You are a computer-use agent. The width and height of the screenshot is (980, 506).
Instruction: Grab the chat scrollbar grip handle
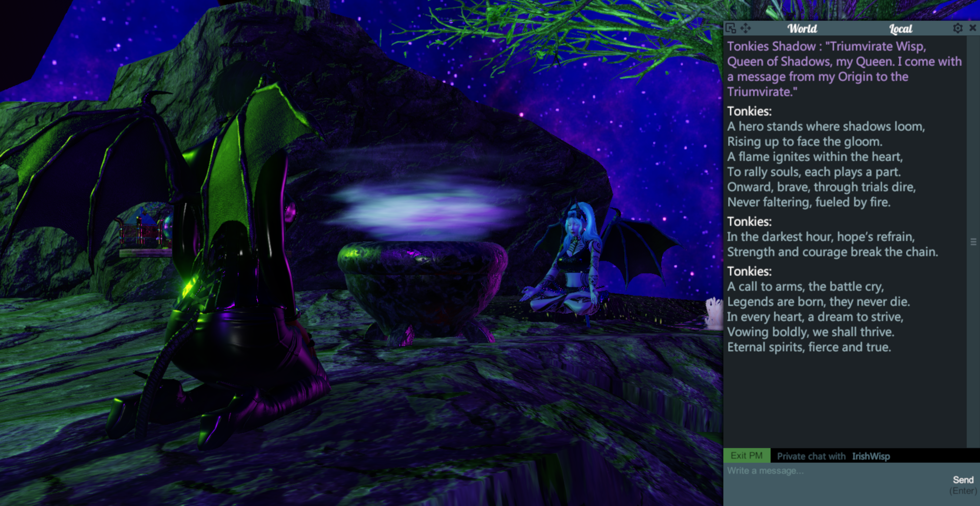pyautogui.click(x=973, y=242)
